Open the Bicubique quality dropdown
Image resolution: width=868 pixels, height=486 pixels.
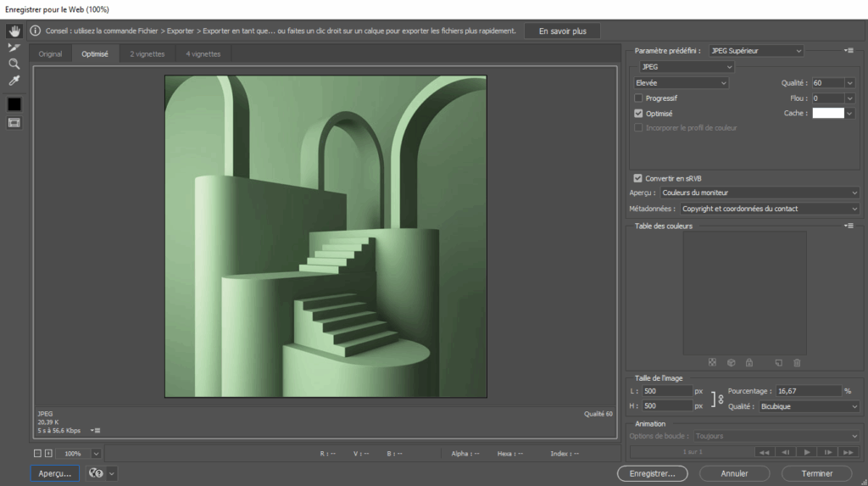(x=809, y=406)
